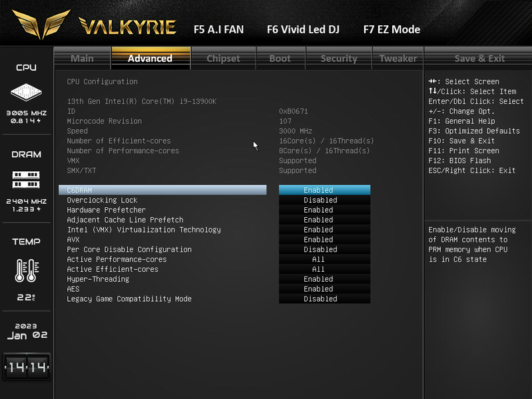This screenshot has height=399, width=532.
Task: Toggle Overclocking Lock Disabled value
Action: 324,200
